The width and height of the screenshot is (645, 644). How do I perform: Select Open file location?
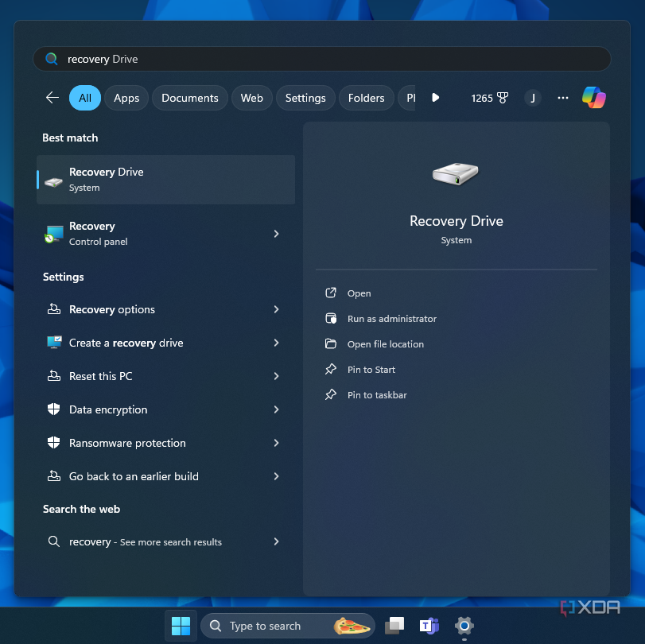tap(386, 344)
